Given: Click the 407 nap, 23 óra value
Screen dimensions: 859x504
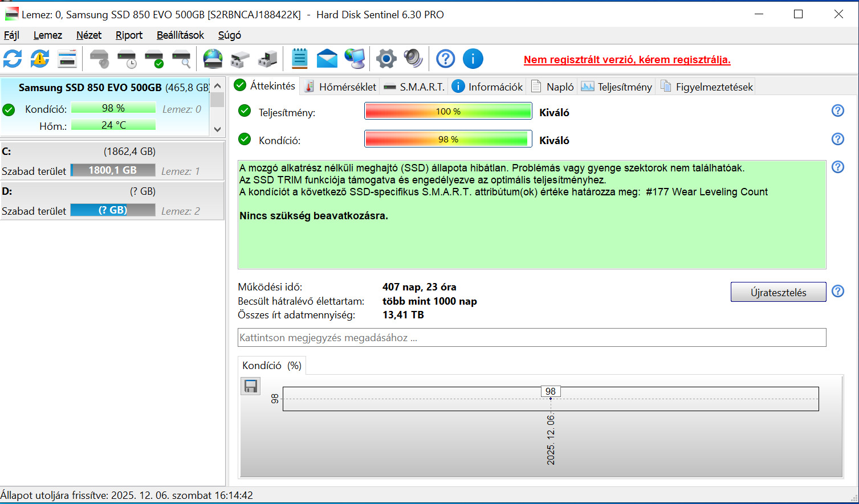Looking at the screenshot, I should pos(420,287).
